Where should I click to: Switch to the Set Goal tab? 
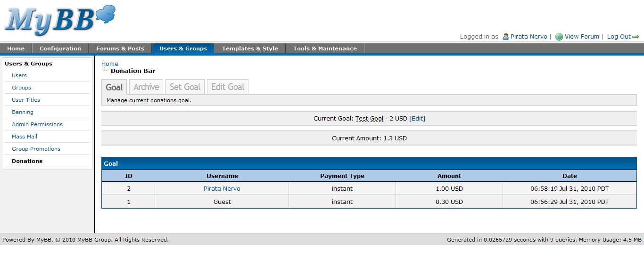click(185, 87)
